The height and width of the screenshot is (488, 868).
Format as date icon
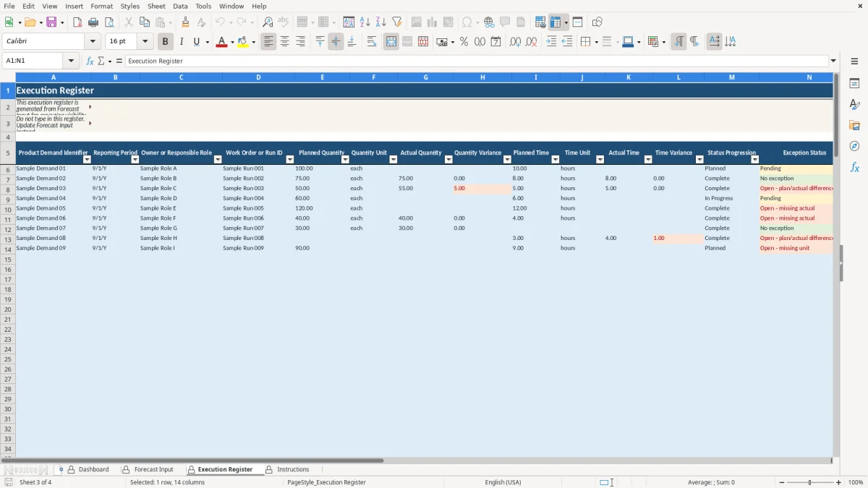pos(495,42)
